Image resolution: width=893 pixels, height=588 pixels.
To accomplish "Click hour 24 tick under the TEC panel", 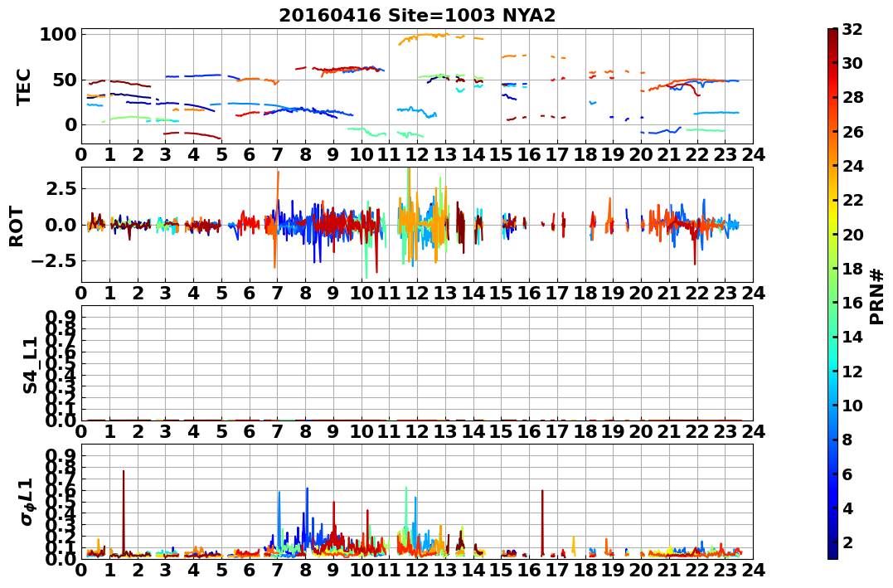I will click(x=753, y=154).
